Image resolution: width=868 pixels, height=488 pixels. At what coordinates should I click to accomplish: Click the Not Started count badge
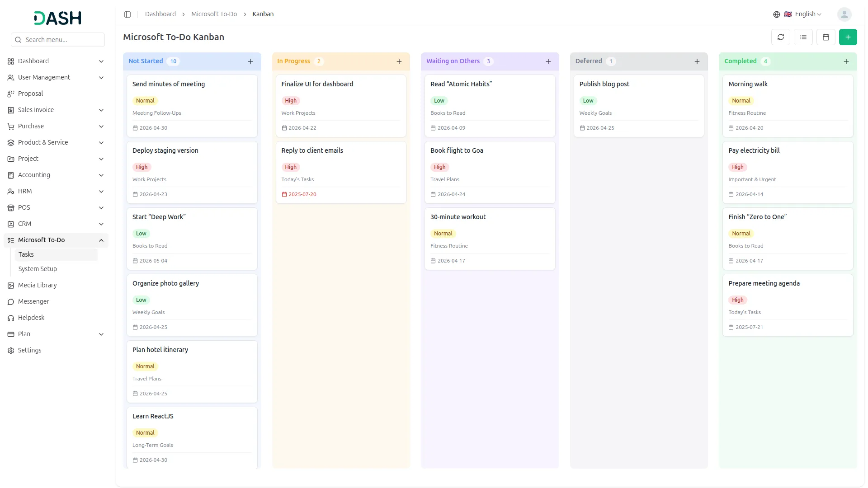coord(173,61)
